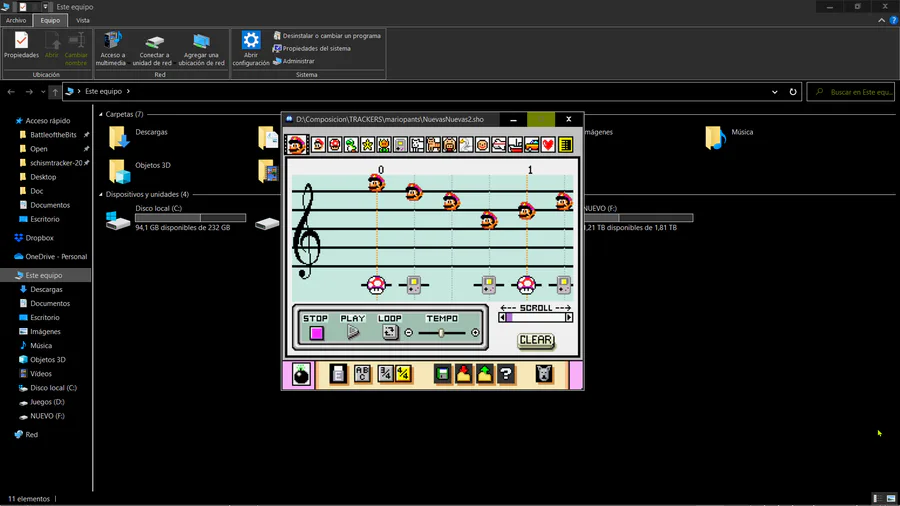Pick the airplane instrument icon

[x=499, y=145]
